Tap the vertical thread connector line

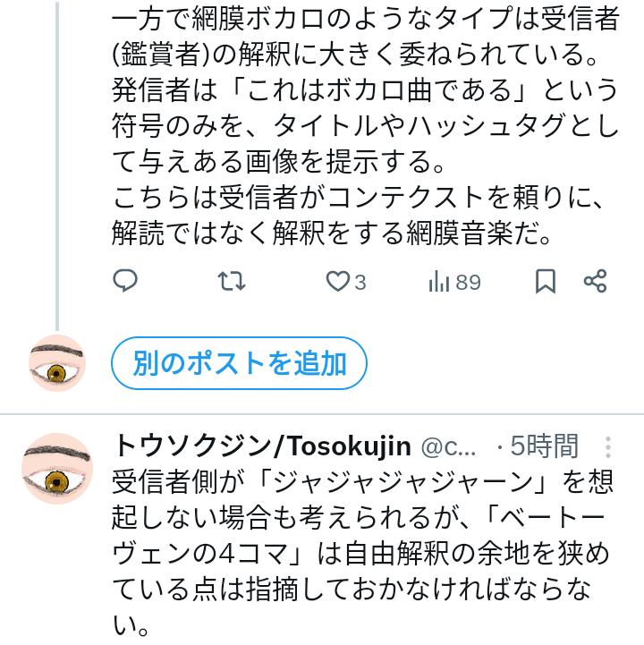click(x=57, y=179)
